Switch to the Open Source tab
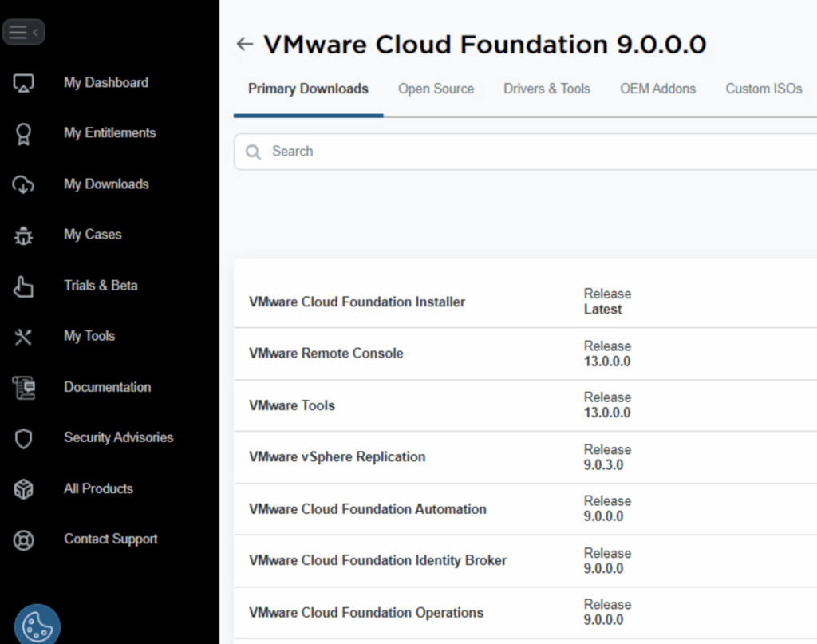This screenshot has height=644, width=817. click(436, 89)
